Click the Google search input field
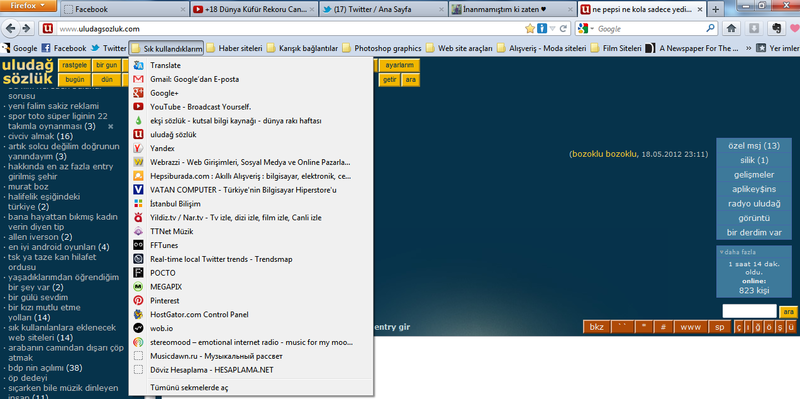The image size is (800, 399). pos(651,29)
